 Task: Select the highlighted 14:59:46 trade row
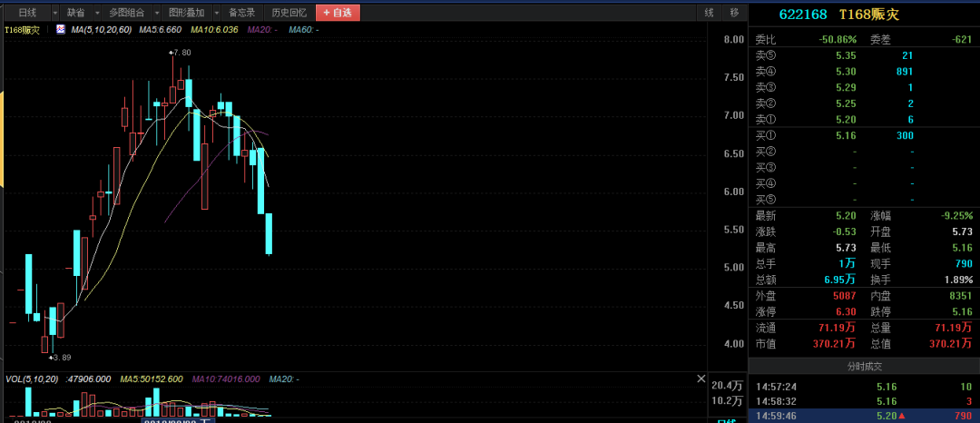pyautogui.click(x=865, y=415)
